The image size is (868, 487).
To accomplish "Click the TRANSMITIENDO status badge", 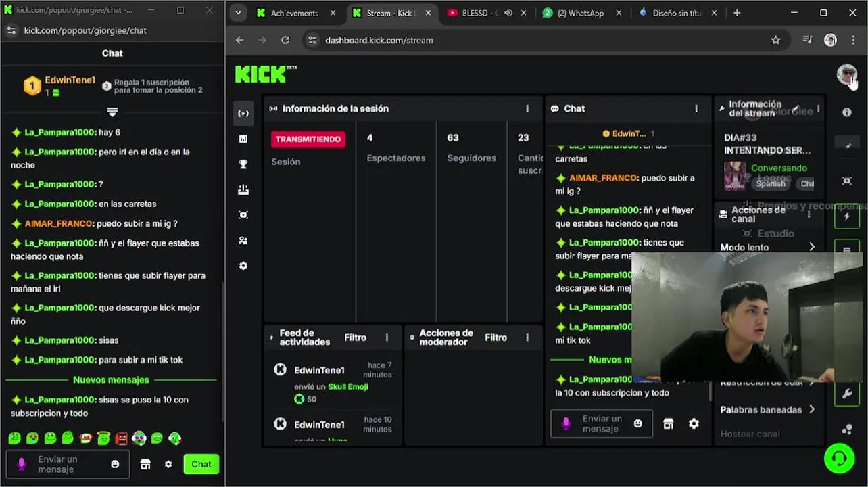I will pos(308,139).
